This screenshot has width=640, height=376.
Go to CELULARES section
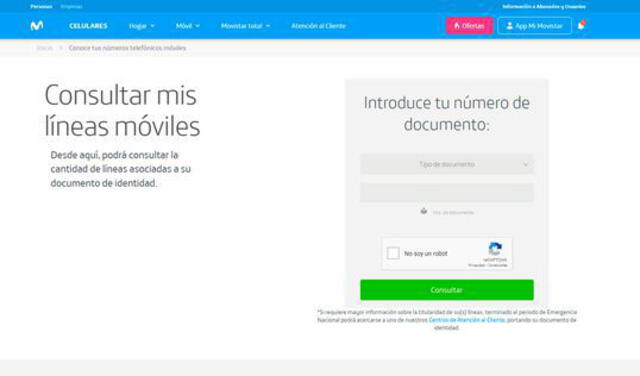pos(88,26)
